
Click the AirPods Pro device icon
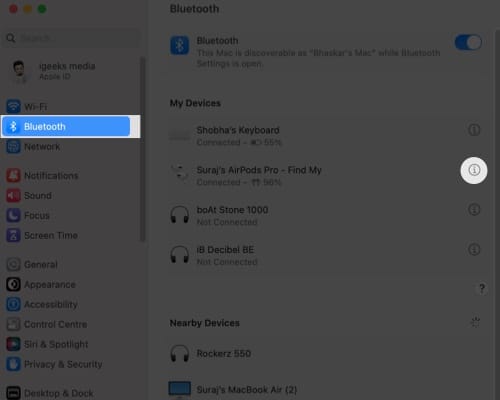click(x=180, y=173)
